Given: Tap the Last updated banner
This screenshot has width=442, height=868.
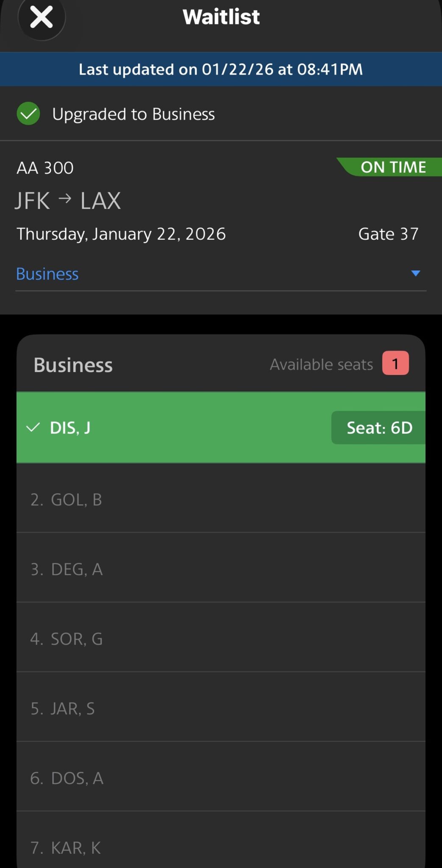Looking at the screenshot, I should coord(221,70).
